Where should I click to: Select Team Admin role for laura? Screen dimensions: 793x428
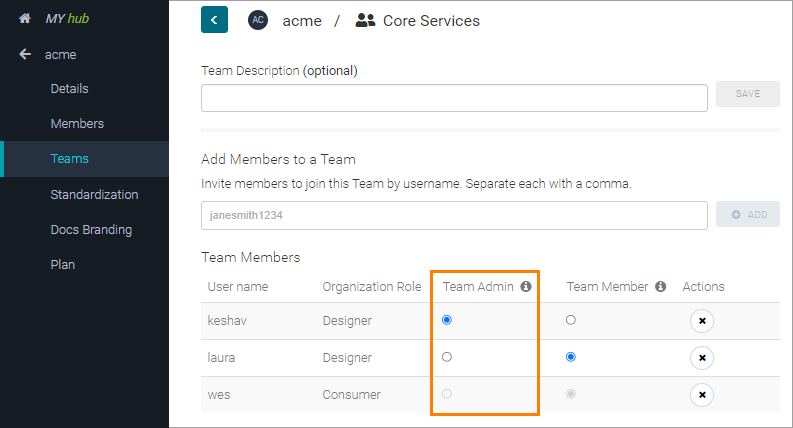[447, 357]
